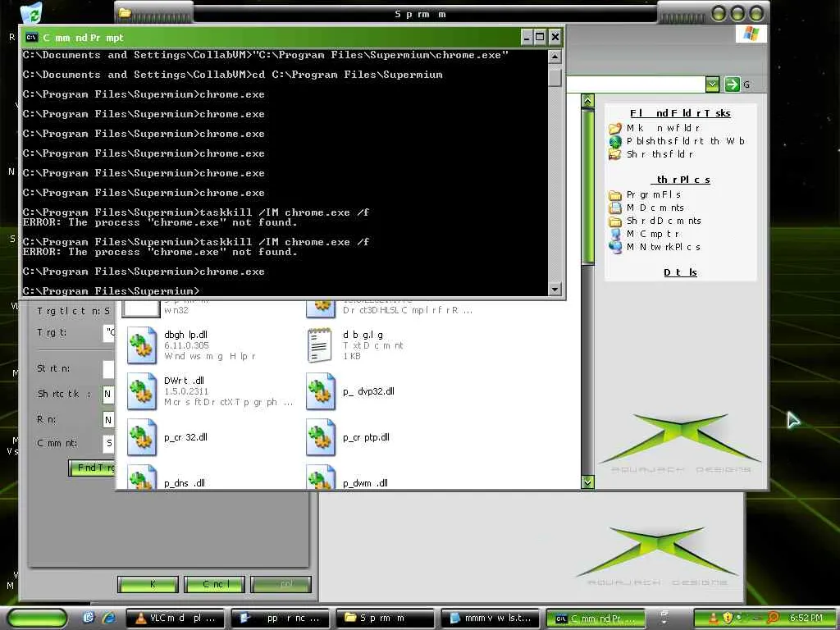The image size is (840, 630).
Task: Switch to Supermium folder taskbar button
Action: [386, 619]
